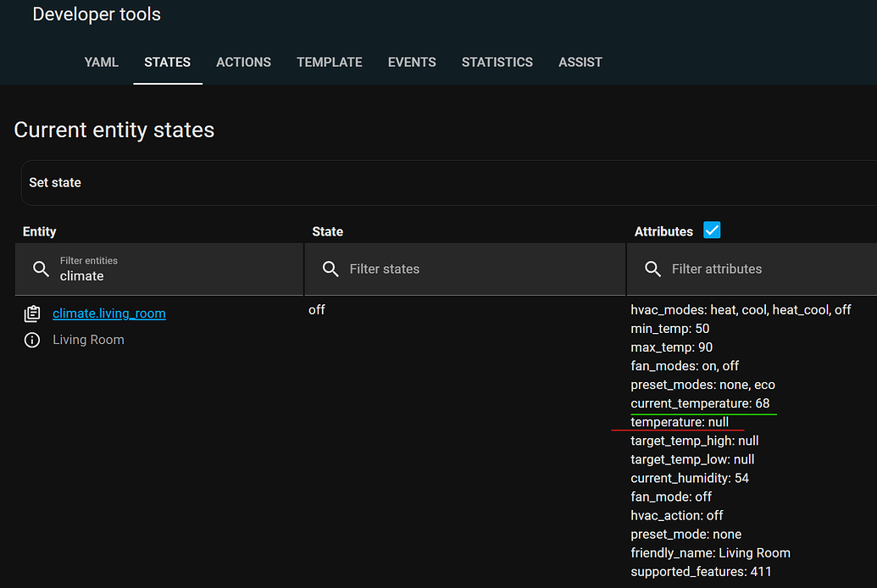The height and width of the screenshot is (588, 877).
Task: Open the ASSIST tab
Action: pos(580,62)
